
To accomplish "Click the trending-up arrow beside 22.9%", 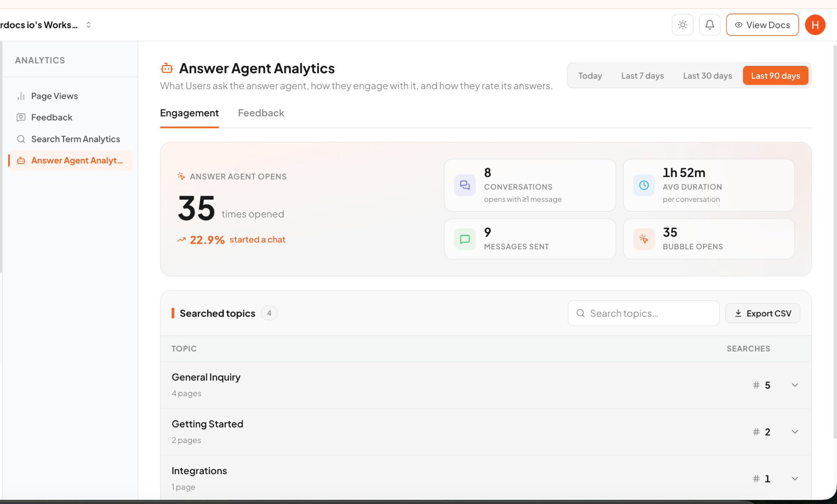I will coord(181,240).
